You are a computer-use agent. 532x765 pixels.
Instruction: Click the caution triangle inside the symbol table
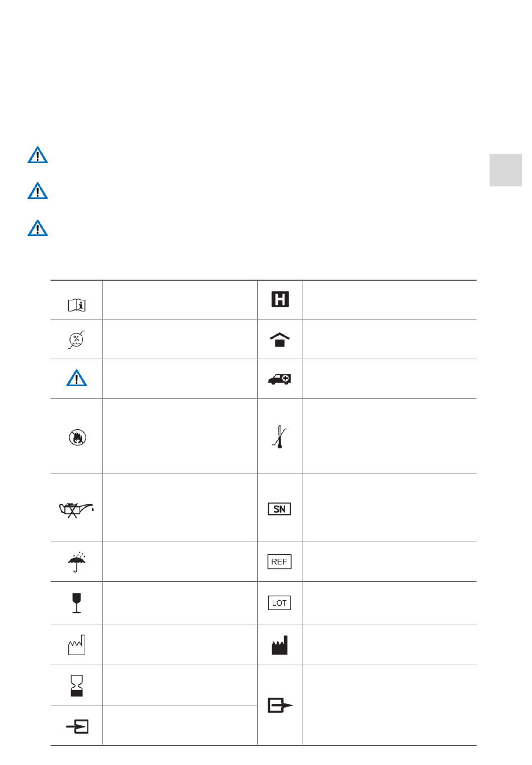(x=77, y=378)
